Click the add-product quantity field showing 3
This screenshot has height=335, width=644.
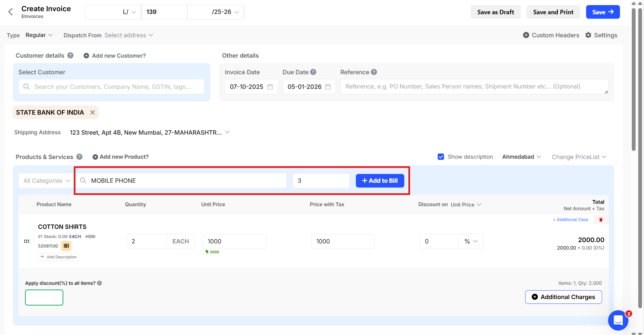[x=321, y=181]
